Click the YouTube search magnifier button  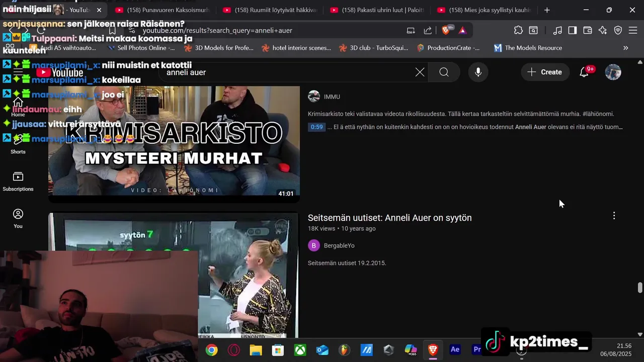tap(444, 72)
